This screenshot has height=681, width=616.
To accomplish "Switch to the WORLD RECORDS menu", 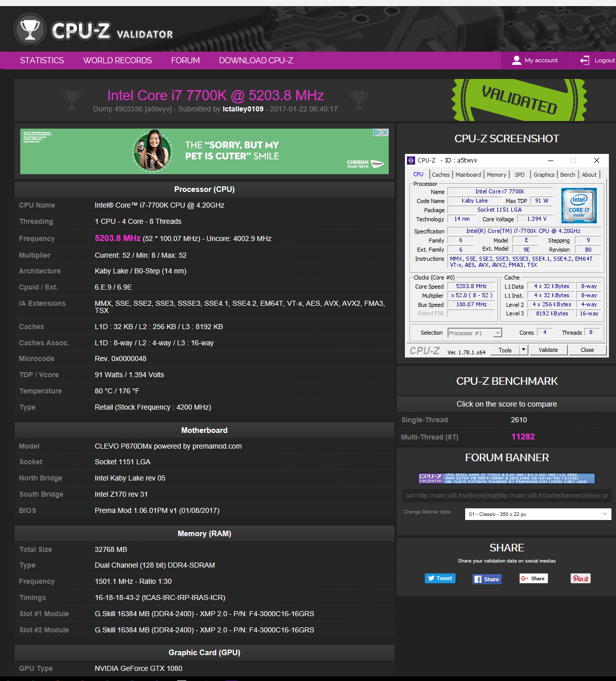I will [117, 60].
